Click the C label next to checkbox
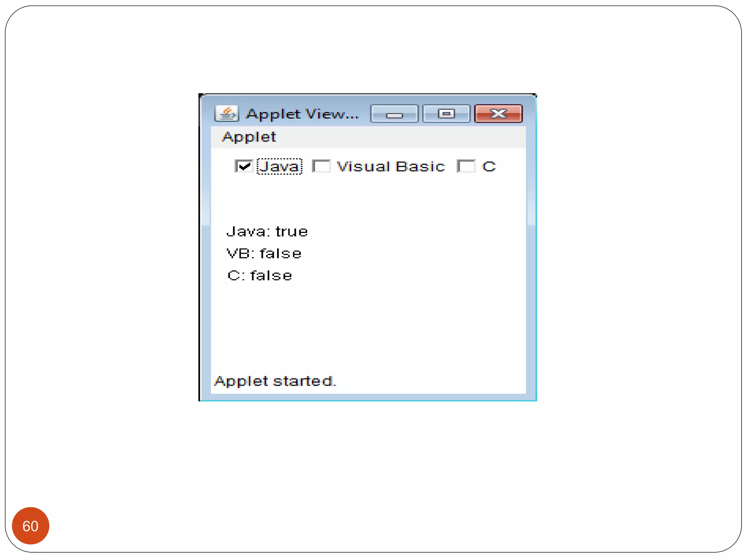This screenshot has height=560, width=747. [489, 167]
